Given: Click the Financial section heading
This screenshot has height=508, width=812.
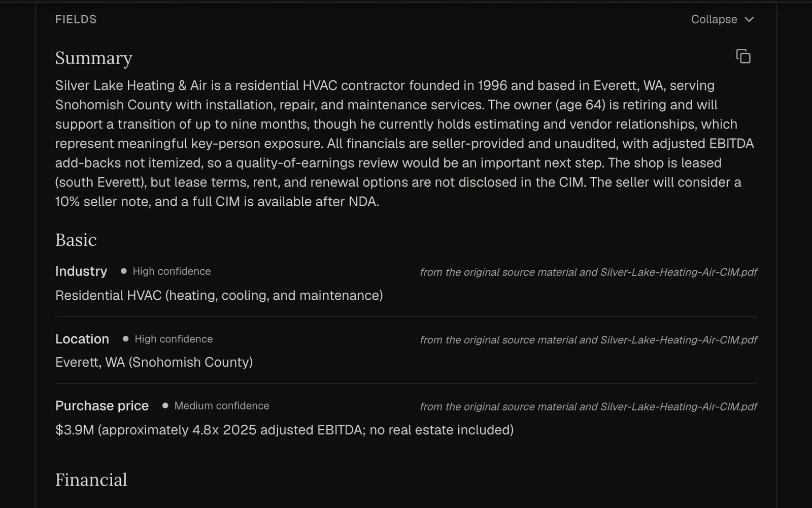Looking at the screenshot, I should pos(91,480).
